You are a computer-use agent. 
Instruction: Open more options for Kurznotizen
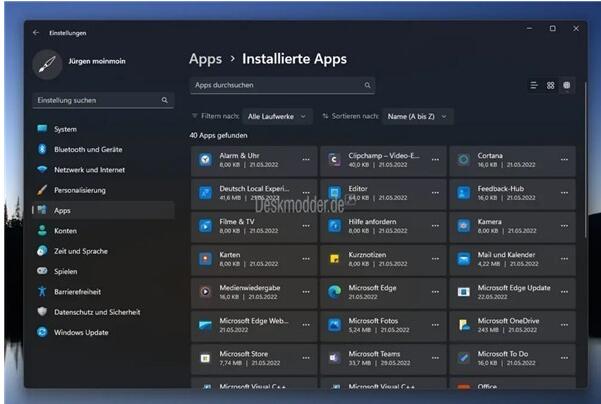435,259
